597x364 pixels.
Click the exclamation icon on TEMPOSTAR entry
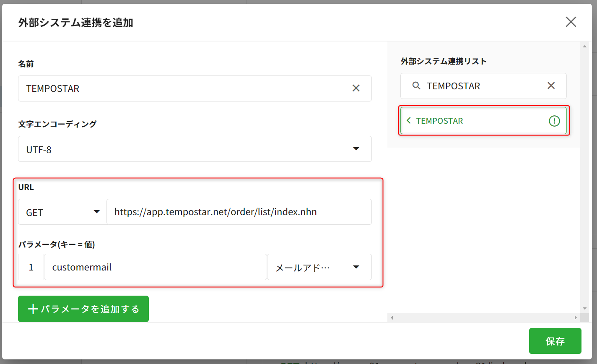554,121
